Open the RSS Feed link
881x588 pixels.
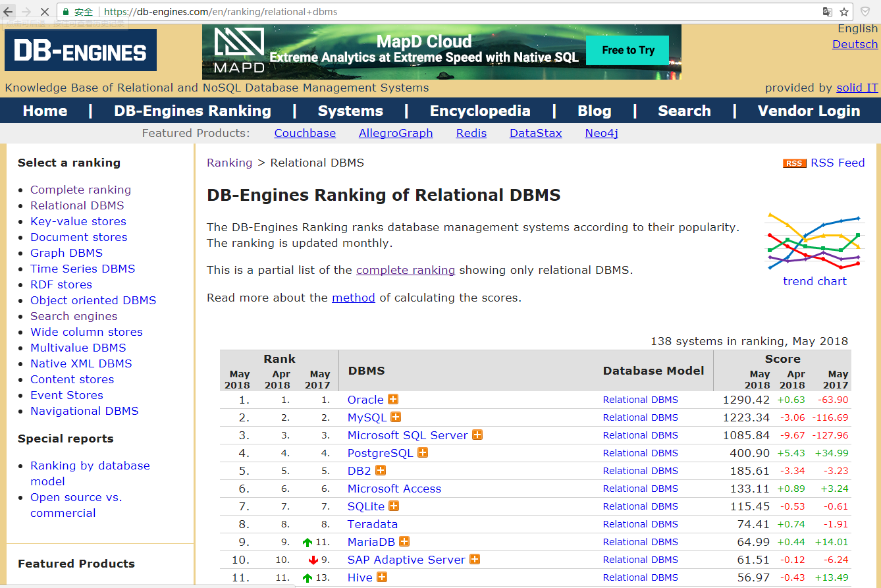[838, 163]
